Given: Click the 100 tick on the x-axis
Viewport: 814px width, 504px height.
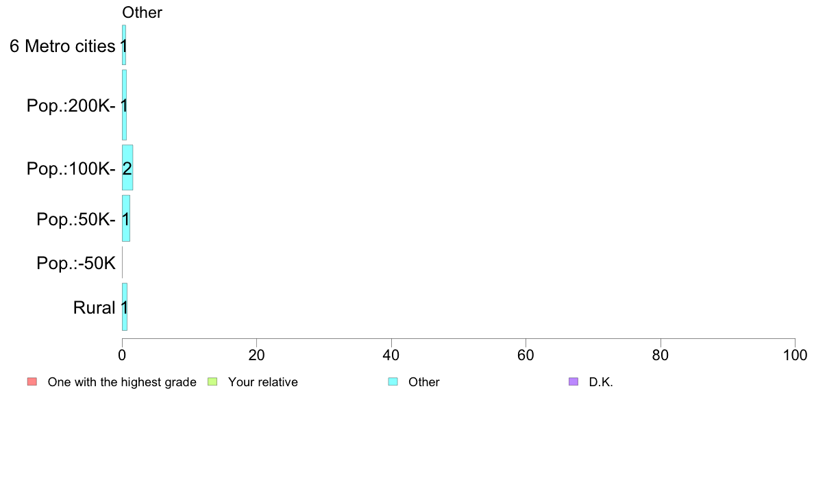Looking at the screenshot, I should [795, 355].
